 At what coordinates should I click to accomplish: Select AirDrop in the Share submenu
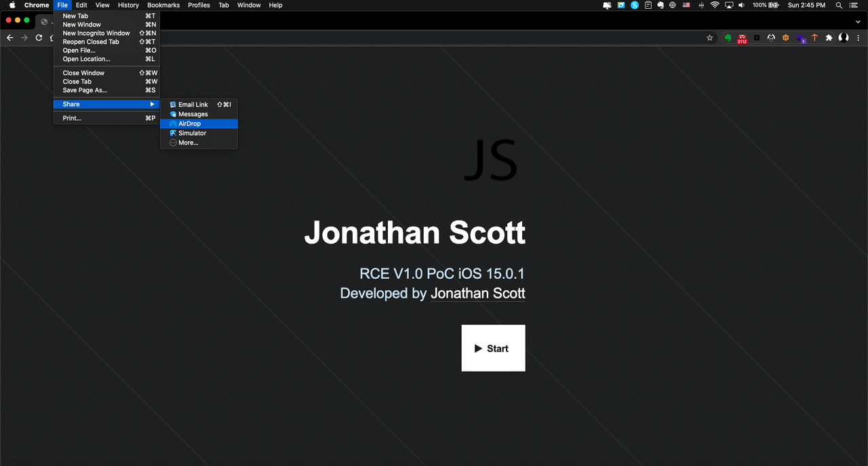pos(199,123)
